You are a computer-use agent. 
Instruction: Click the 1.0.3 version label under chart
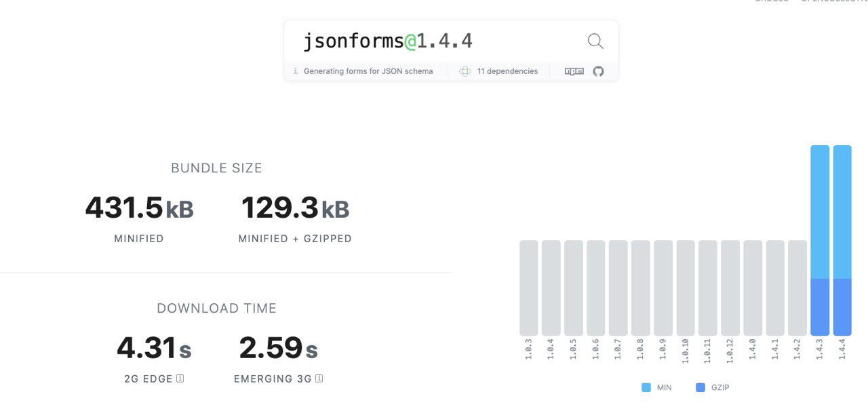point(529,349)
